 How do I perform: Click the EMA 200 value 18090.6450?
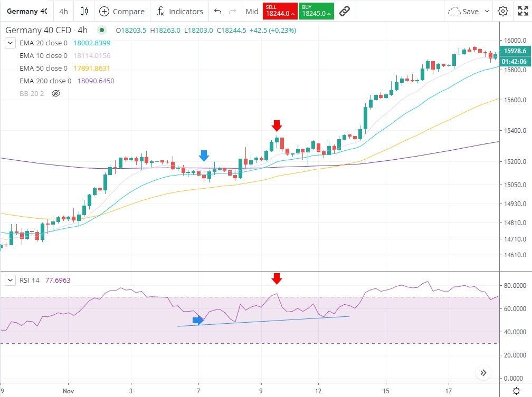(x=96, y=81)
